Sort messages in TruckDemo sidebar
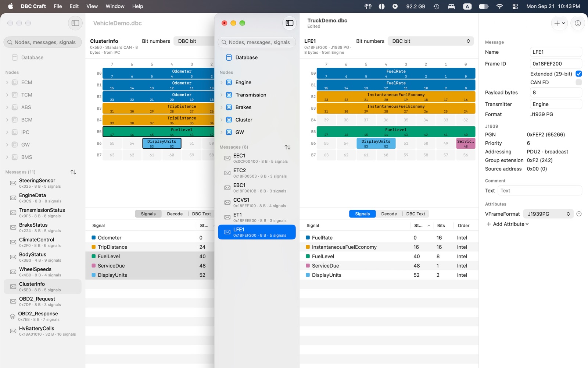588x368 pixels. (x=287, y=147)
